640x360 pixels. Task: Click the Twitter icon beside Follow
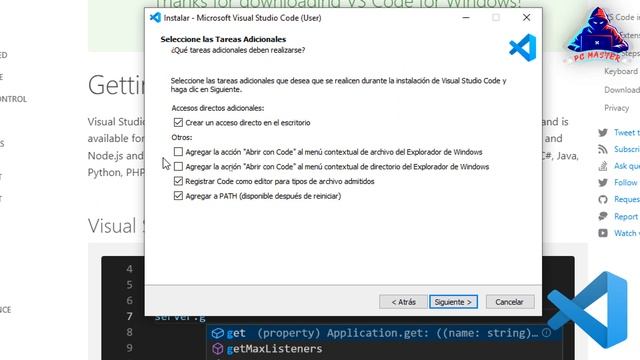coord(603,182)
